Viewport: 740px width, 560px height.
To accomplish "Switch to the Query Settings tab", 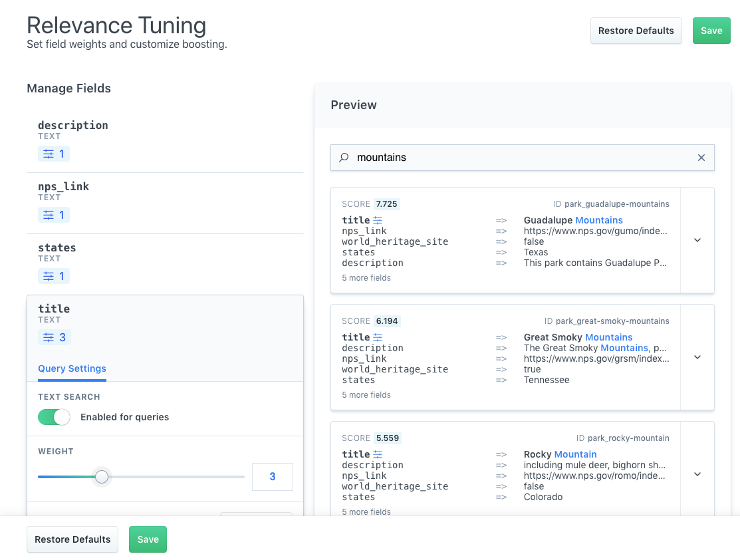I will pyautogui.click(x=72, y=368).
